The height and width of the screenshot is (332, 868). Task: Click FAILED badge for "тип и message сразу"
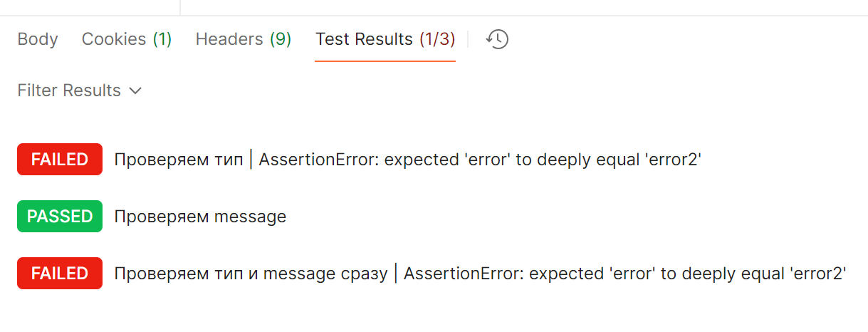60,274
